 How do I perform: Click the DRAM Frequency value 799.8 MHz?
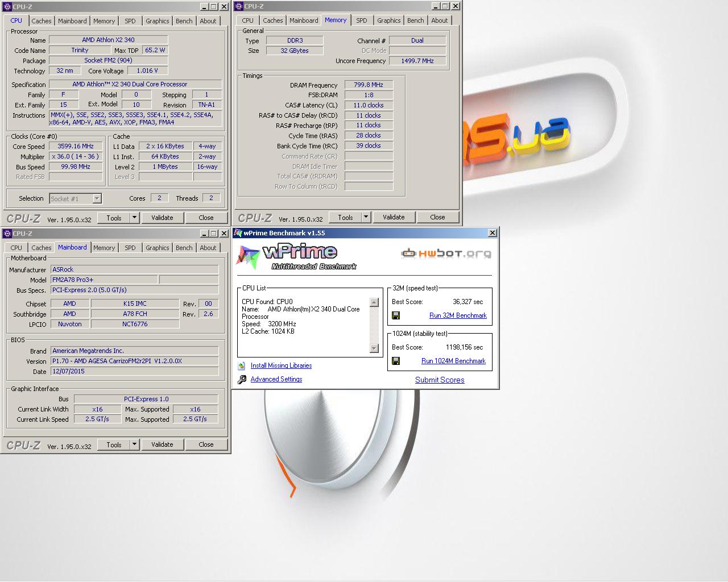click(x=369, y=85)
